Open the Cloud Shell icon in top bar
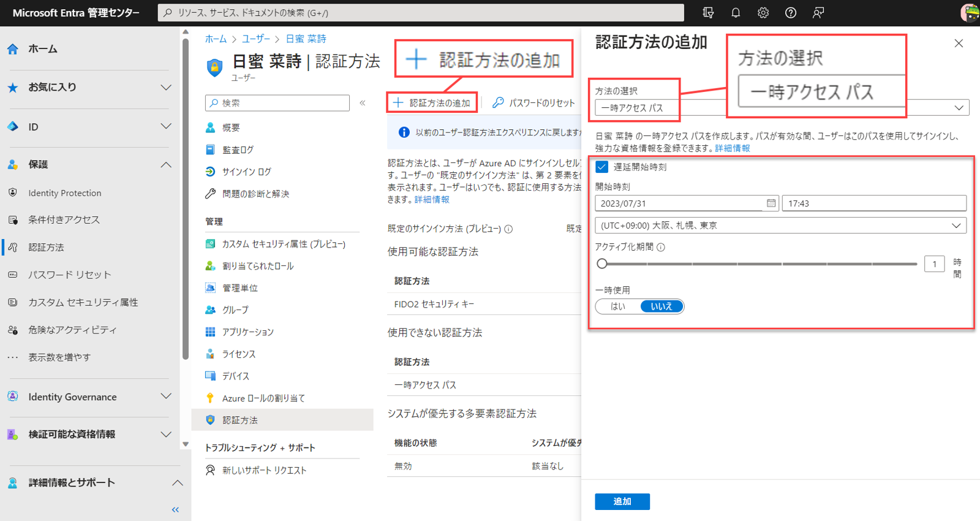Screen dimensions: 980x521 708,13
